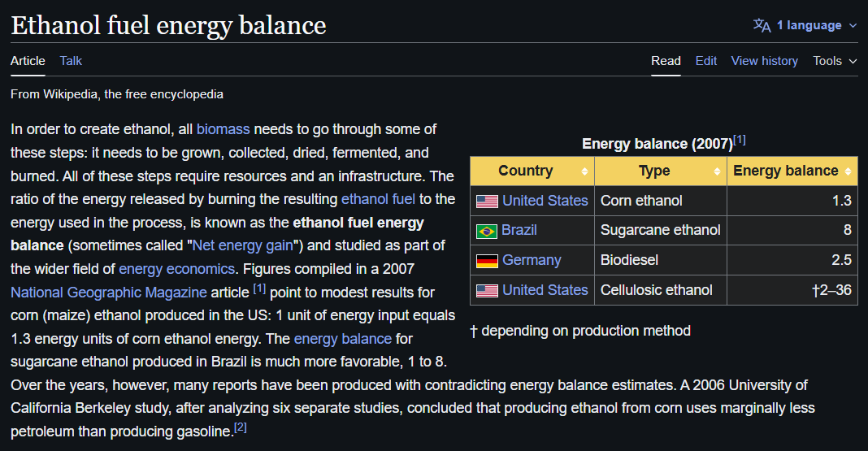Click the Sugarcane ethanol table cell

tap(661, 230)
